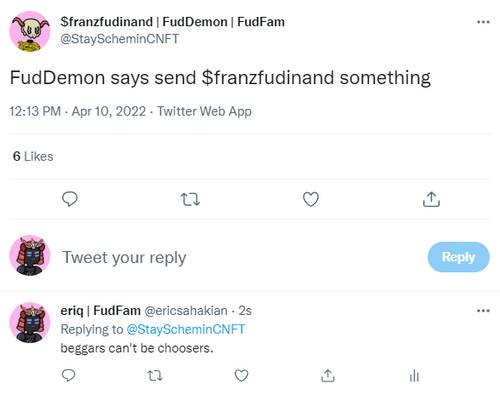
Task: Reply to eriq's comment via bubble icon
Action: coord(69,375)
